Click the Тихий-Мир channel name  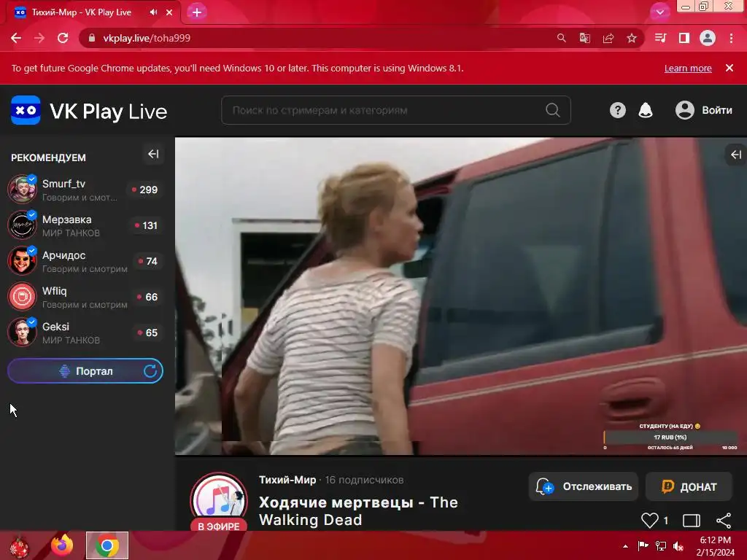coord(287,480)
